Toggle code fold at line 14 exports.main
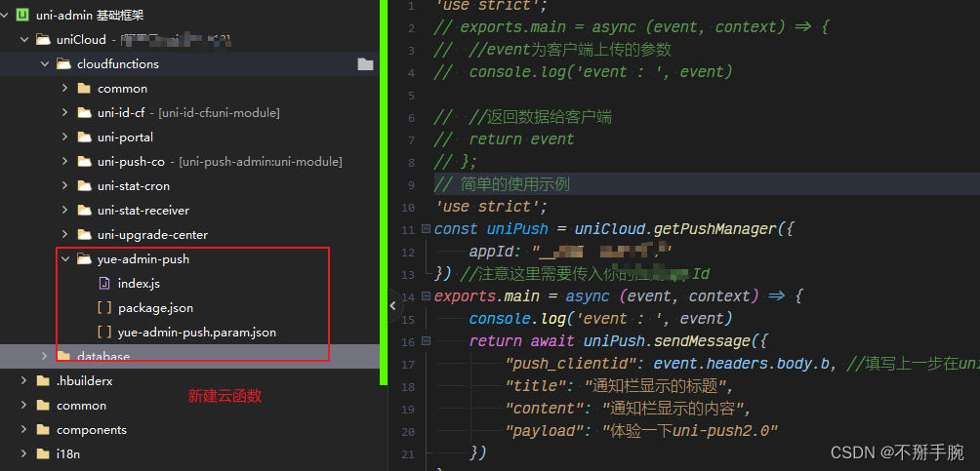 (426, 295)
